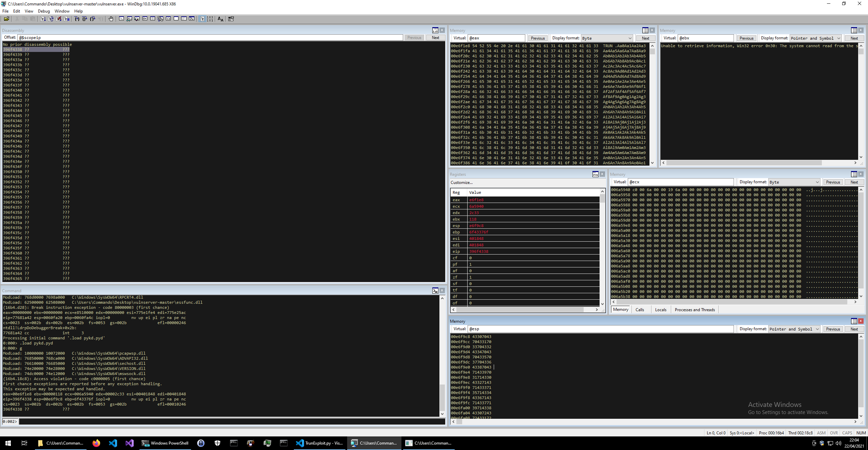Open the Debug menu

click(44, 11)
